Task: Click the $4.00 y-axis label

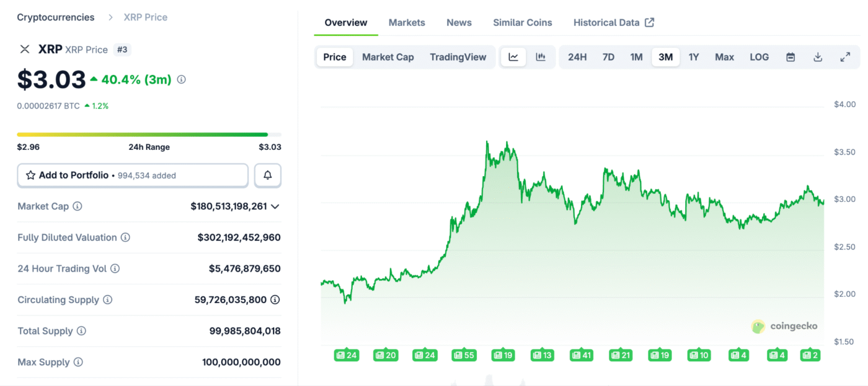Action: (845, 104)
